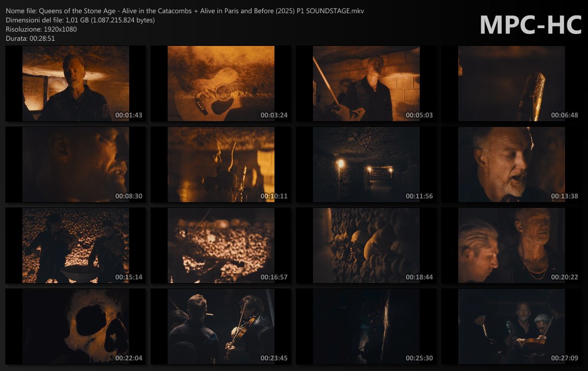Image resolution: width=588 pixels, height=371 pixels.
Task: Click the 'Nome file' line text
Action: [x=185, y=11]
